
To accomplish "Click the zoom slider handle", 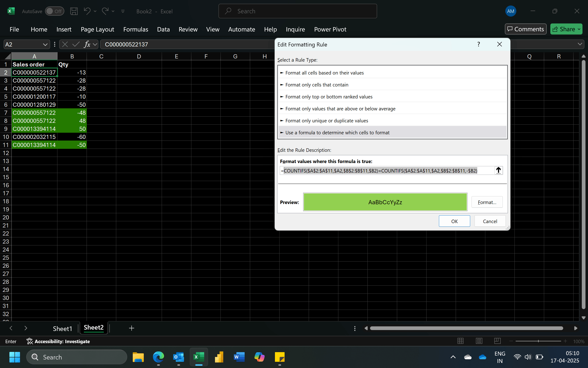I will pos(538,341).
